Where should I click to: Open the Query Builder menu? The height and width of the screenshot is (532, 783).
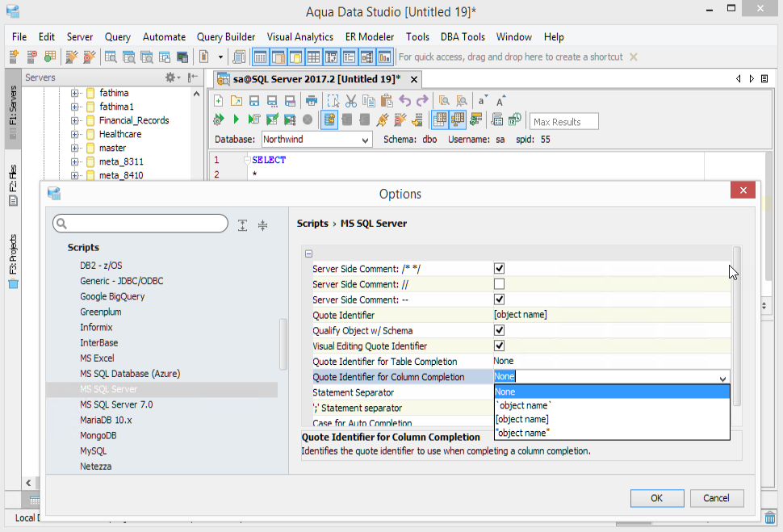(225, 37)
